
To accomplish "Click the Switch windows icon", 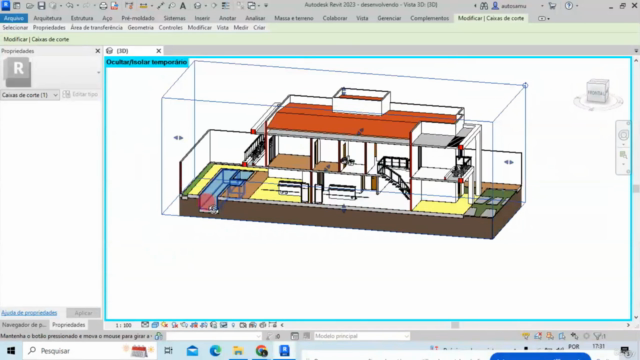I will pos(251,6).
